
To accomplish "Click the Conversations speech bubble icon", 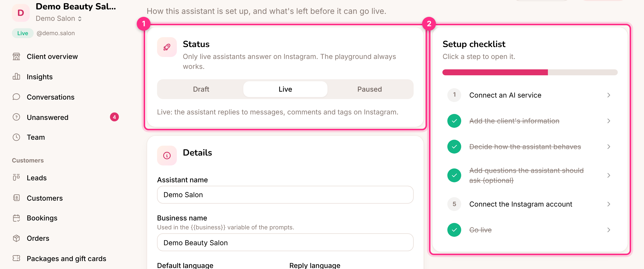I will click(x=16, y=97).
